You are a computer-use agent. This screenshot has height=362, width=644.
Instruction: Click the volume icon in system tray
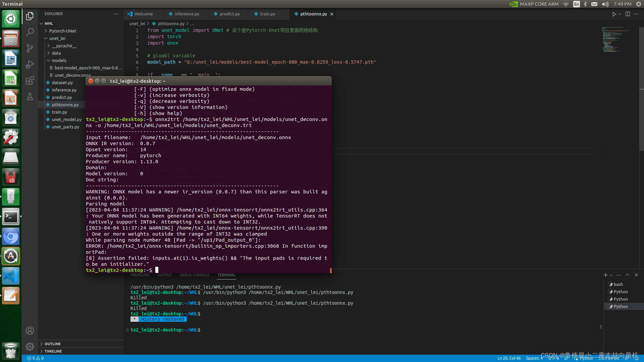coord(605,4)
